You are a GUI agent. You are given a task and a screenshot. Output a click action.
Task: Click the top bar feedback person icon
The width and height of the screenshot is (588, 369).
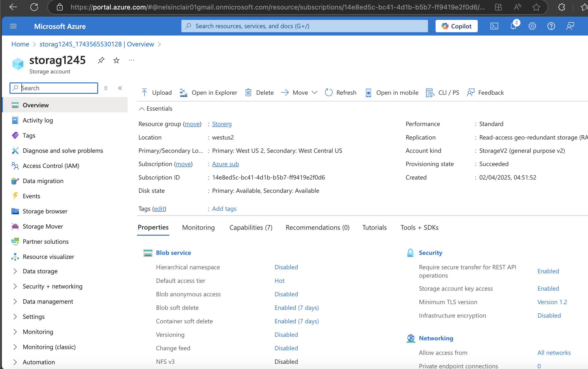click(570, 26)
